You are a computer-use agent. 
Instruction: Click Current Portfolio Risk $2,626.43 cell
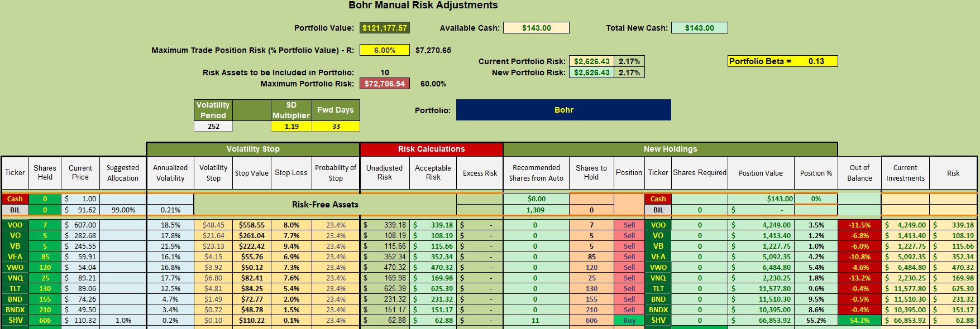tap(592, 61)
